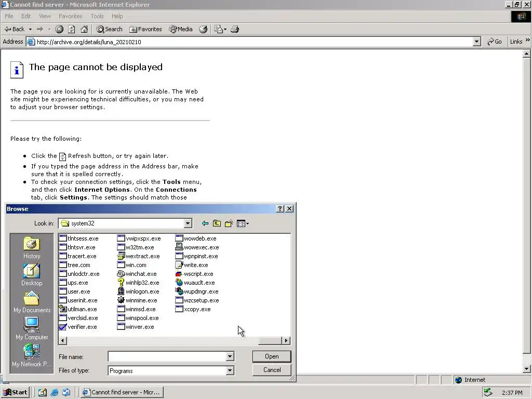Click the Edit page toolbar icon
Image resolution: width=532 pixels, height=399 pixels.
click(220, 29)
